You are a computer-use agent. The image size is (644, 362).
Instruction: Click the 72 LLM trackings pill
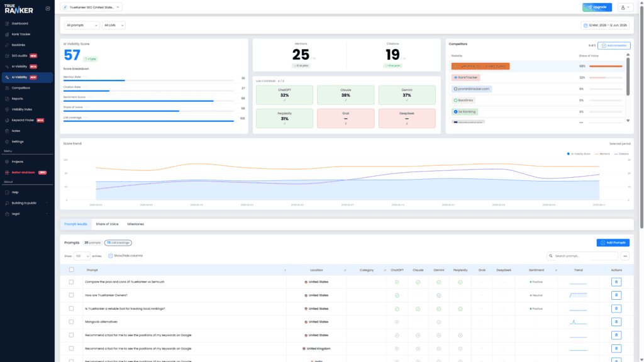(x=118, y=243)
